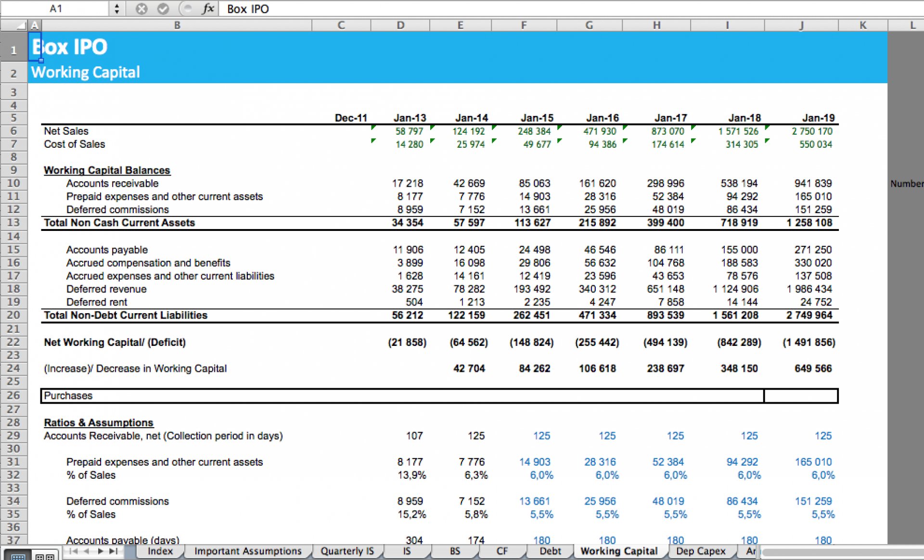The image size is (924, 560).
Task: Click Decrease in Working Capital value 42 704
Action: pos(469,369)
